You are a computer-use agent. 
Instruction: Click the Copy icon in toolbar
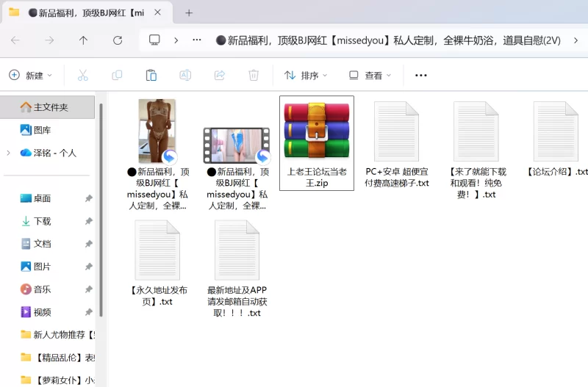[x=117, y=75]
